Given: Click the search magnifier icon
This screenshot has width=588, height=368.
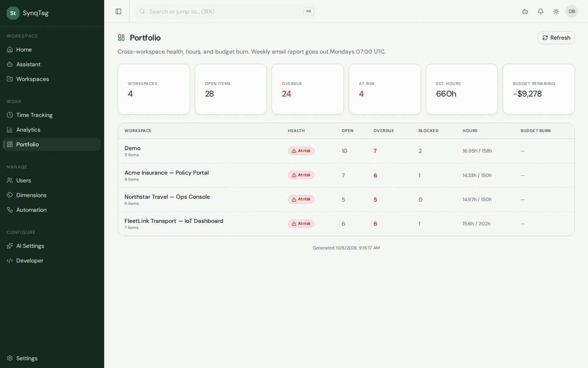Looking at the screenshot, I should pos(142,11).
